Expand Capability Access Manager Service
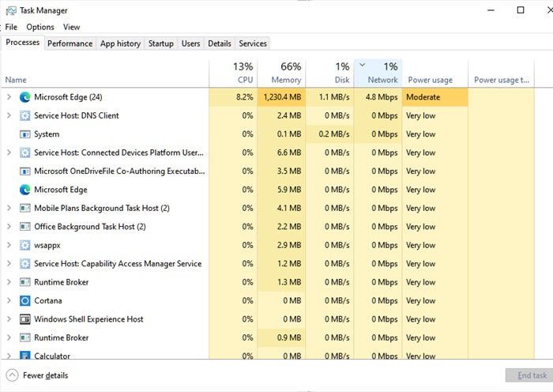Screen dimensions: 553x392 pos(9,263)
